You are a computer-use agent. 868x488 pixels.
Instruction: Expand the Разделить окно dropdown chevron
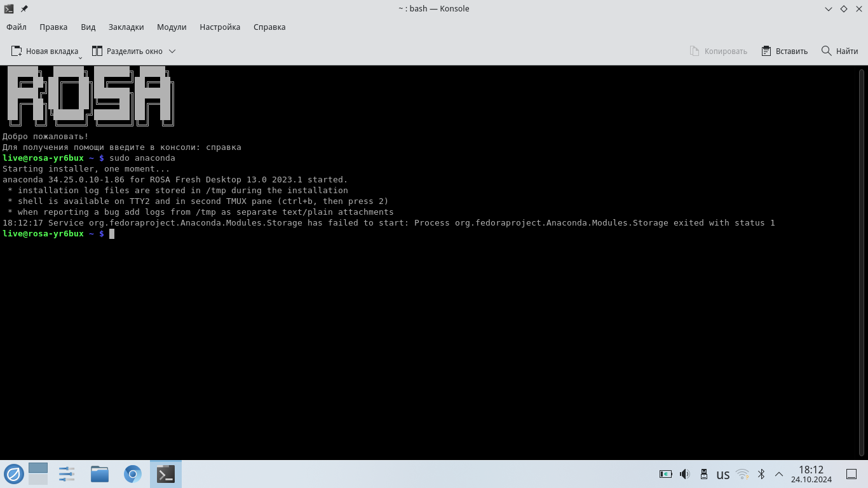coord(172,51)
